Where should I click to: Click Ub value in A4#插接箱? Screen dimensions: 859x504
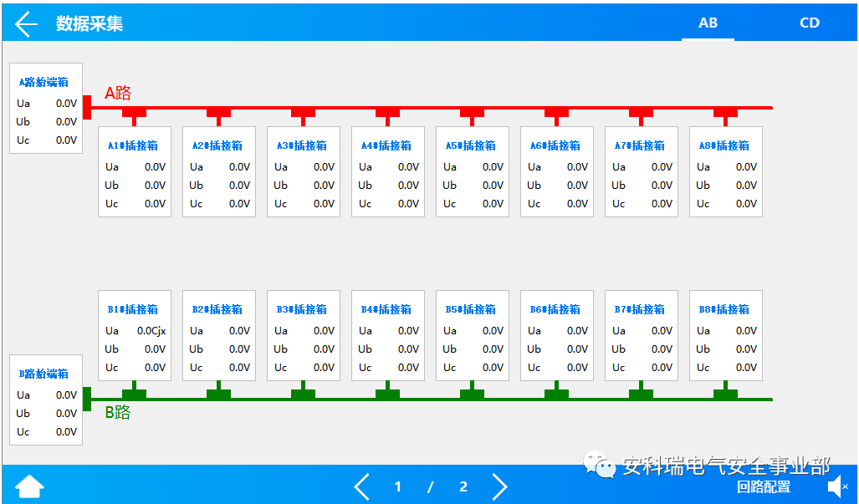pyautogui.click(x=408, y=186)
